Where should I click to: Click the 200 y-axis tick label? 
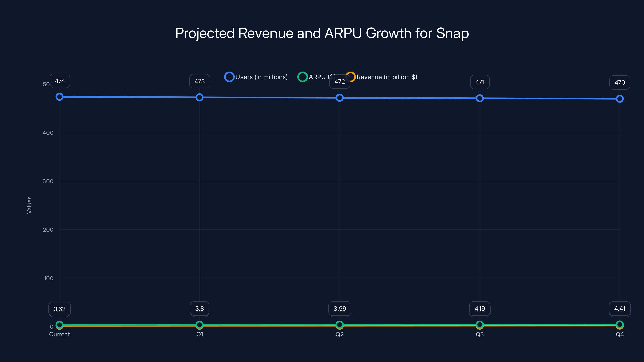click(48, 230)
